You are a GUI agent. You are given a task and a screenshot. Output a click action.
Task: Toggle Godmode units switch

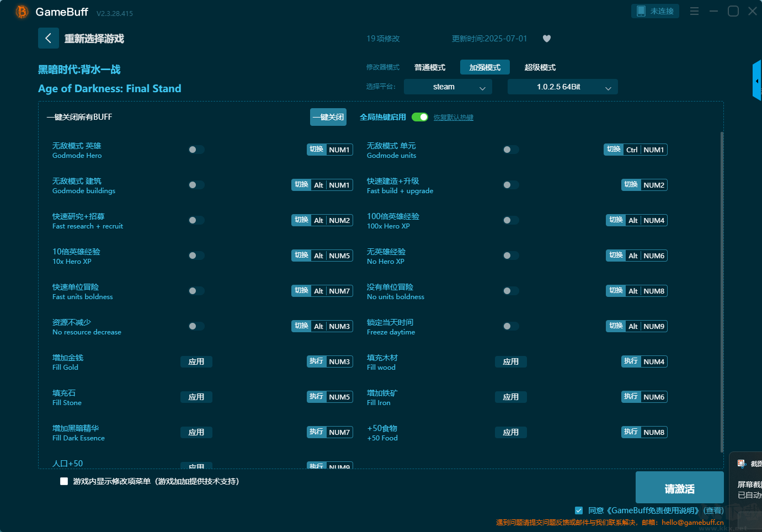[x=511, y=150]
